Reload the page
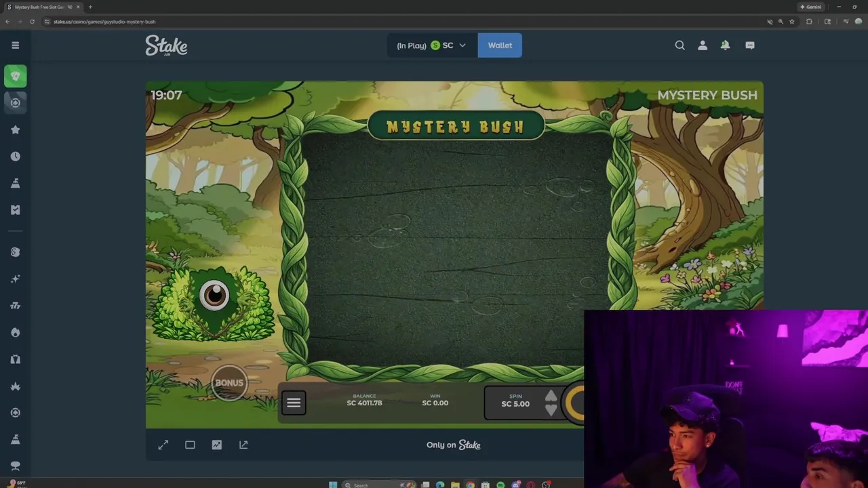 click(x=32, y=22)
